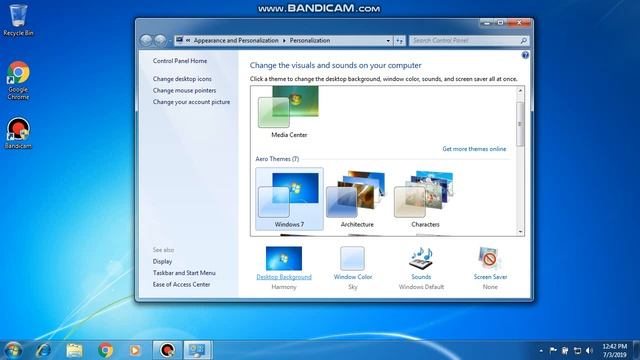Switch to Bandicam taskbar button
The height and width of the screenshot is (360, 640).
coord(167,350)
